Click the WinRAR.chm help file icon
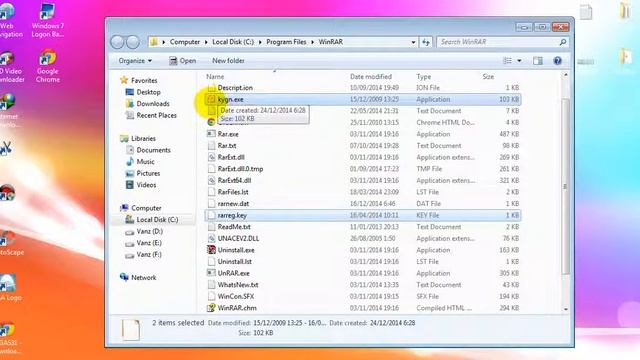Viewport: 640px width, 360px height. [x=211, y=308]
